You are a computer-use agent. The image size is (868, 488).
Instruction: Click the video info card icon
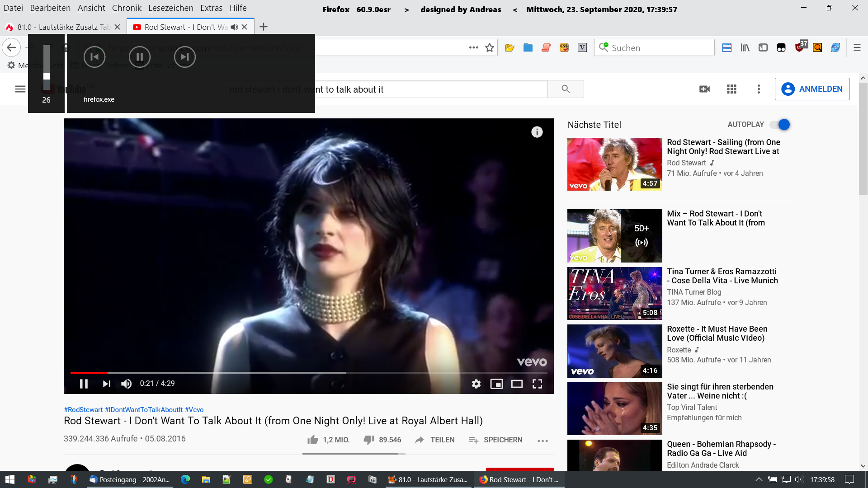[x=537, y=132]
